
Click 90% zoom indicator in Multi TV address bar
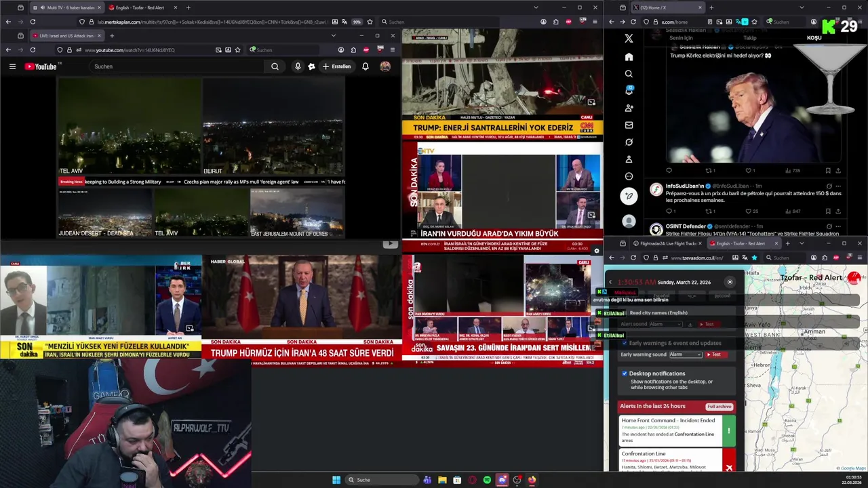point(357,22)
